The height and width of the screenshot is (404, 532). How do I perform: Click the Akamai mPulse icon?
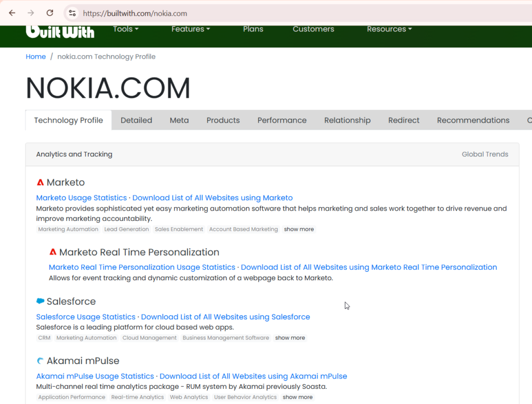click(41, 361)
